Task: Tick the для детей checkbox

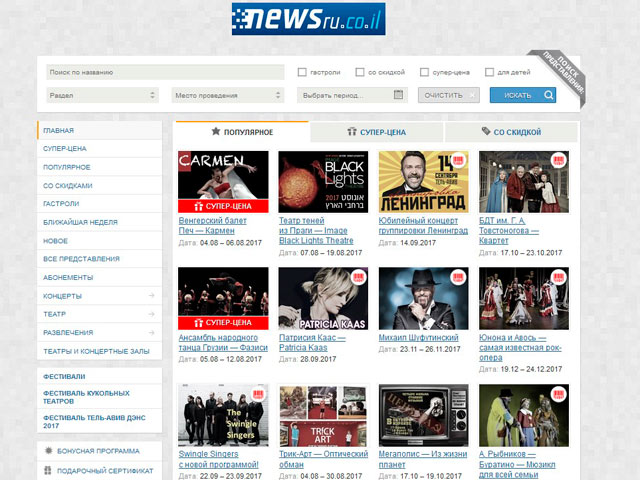Action: (489, 72)
